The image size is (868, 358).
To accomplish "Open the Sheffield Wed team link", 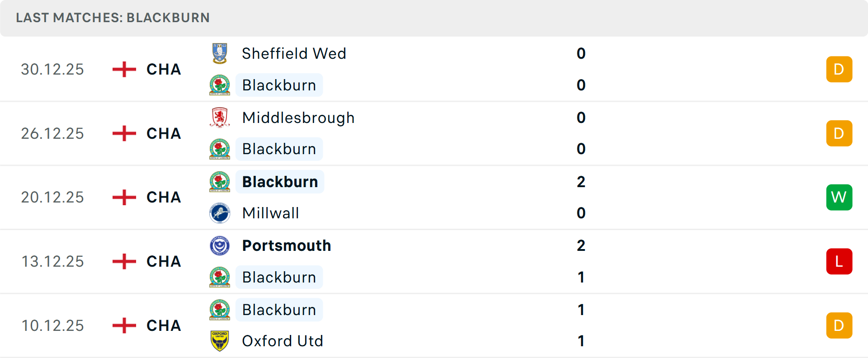I will click(x=294, y=53).
